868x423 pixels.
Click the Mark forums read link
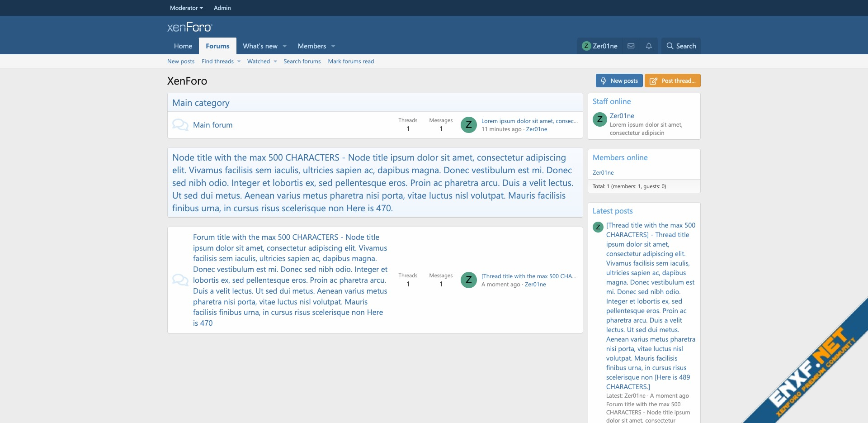[x=351, y=62]
